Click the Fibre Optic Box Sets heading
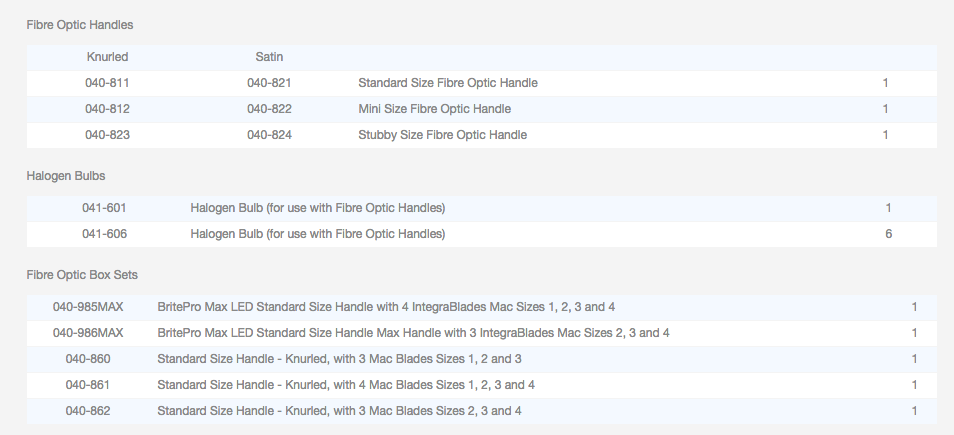954x435 pixels. pyautogui.click(x=89, y=274)
